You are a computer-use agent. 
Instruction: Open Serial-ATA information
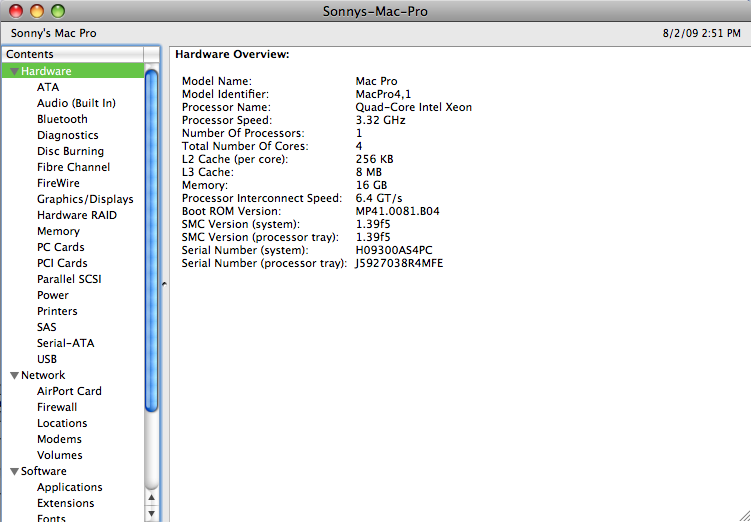pos(66,343)
